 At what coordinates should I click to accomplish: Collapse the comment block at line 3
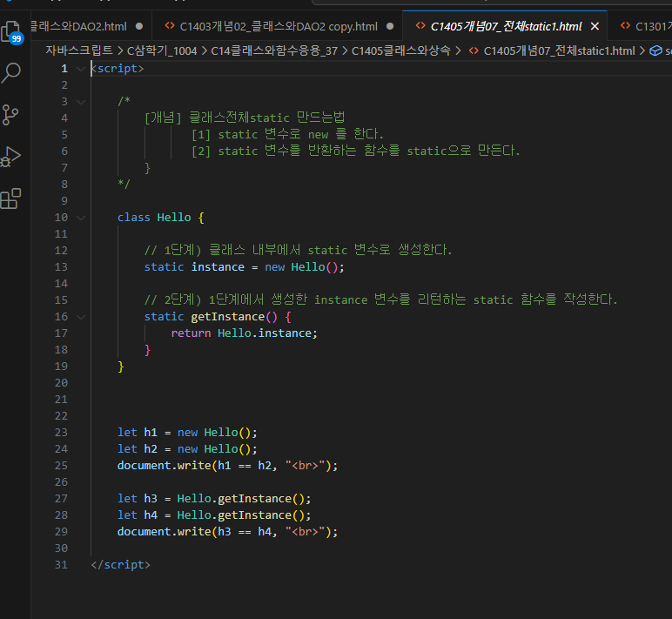point(81,102)
